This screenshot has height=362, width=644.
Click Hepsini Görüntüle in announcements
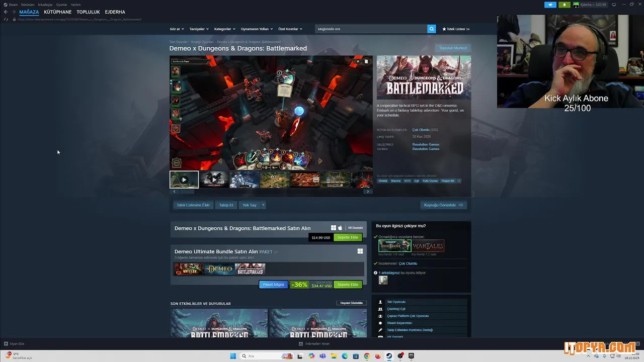click(352, 303)
